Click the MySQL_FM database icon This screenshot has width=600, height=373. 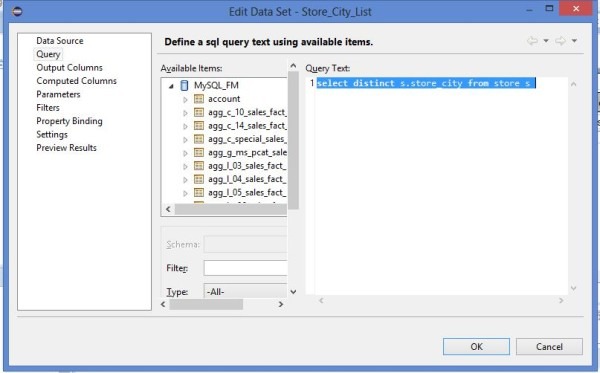184,85
